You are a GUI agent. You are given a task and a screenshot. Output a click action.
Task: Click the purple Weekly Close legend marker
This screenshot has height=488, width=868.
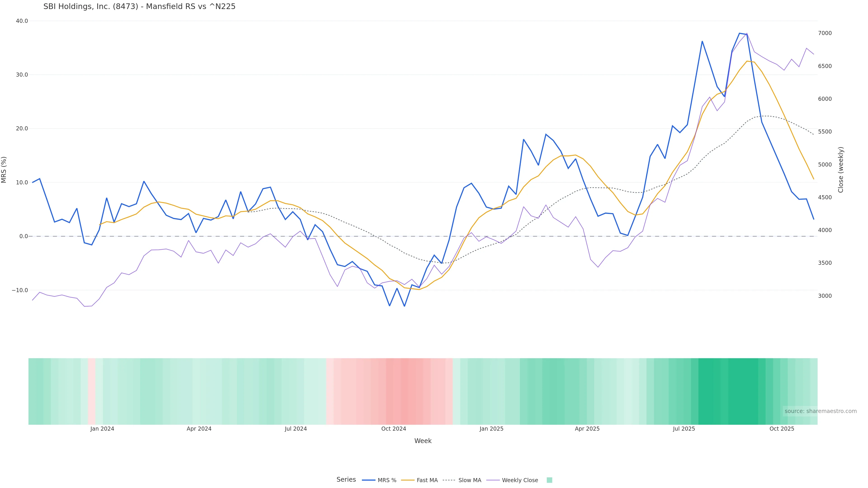(x=493, y=480)
